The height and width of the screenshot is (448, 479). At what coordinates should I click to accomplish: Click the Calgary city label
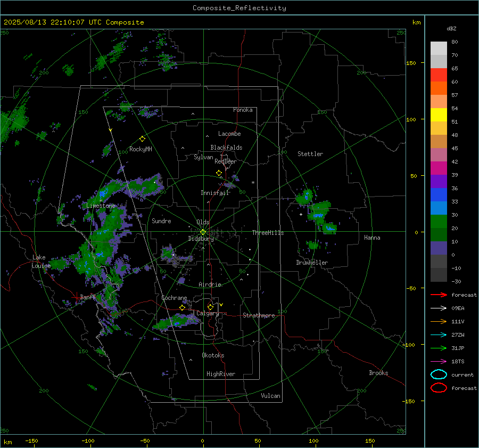[208, 313]
